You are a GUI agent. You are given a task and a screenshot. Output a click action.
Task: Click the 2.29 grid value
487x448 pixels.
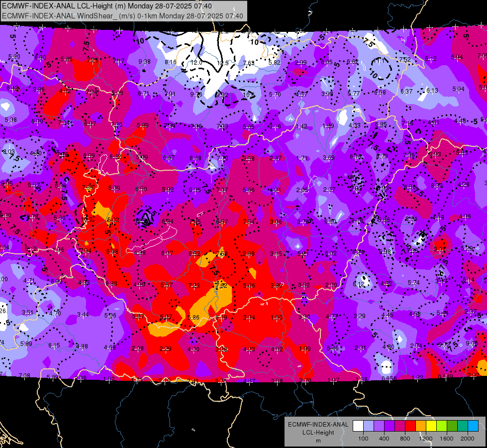point(166,349)
